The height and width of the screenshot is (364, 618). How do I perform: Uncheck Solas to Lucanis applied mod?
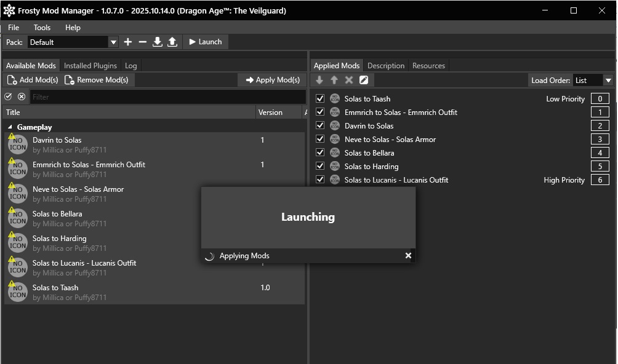pos(320,180)
